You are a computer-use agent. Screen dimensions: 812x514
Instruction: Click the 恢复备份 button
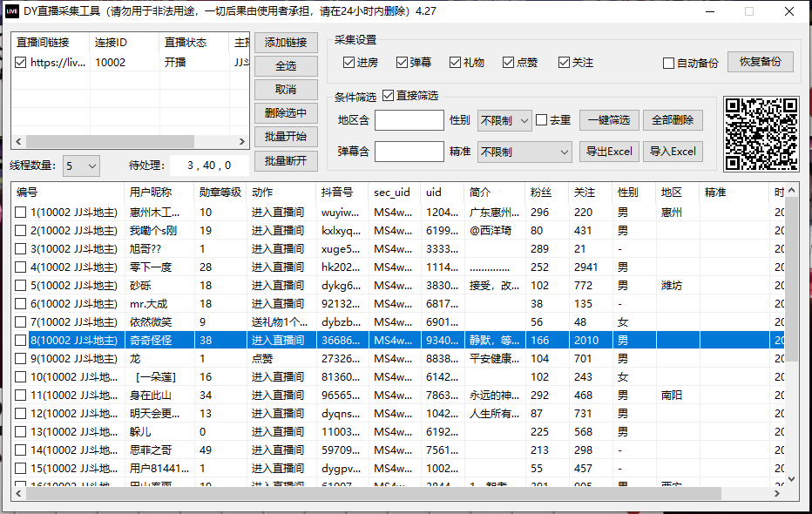coord(760,62)
